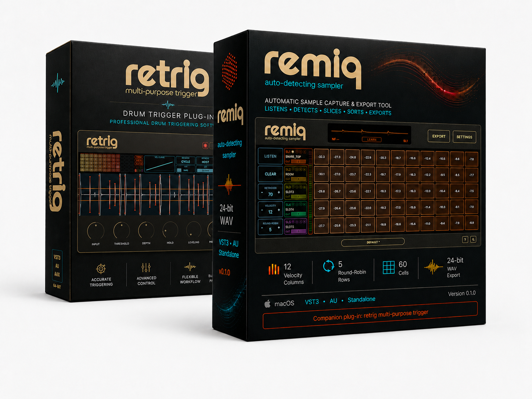Select the SL2 ROOM slot
Image resolution: width=532 pixels, height=399 pixels.
[x=296, y=174]
